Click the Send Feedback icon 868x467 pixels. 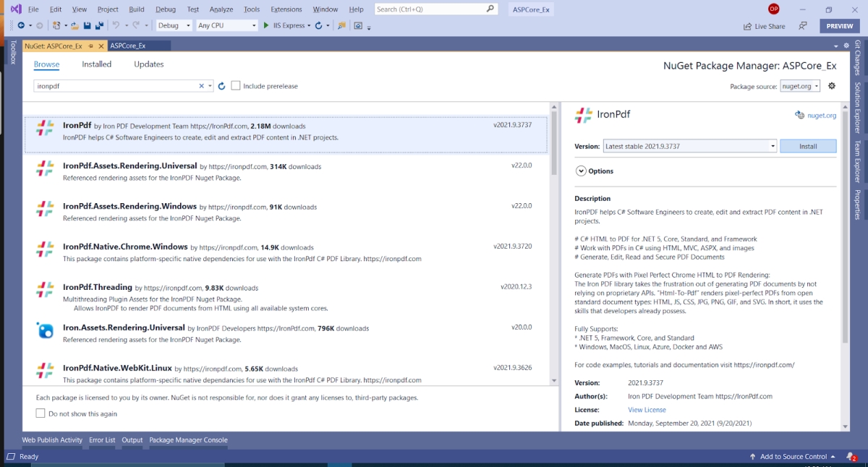[803, 26]
